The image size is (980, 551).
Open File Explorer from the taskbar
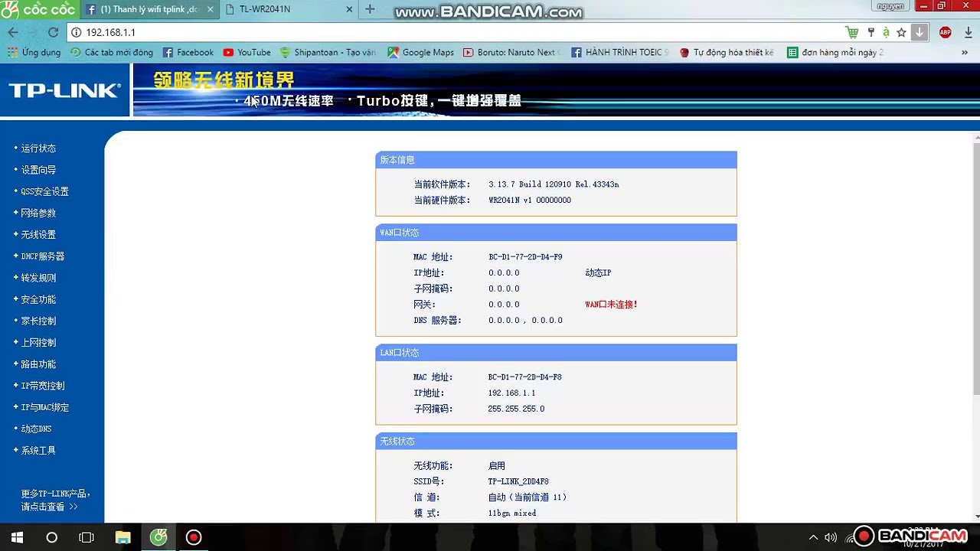pos(122,537)
